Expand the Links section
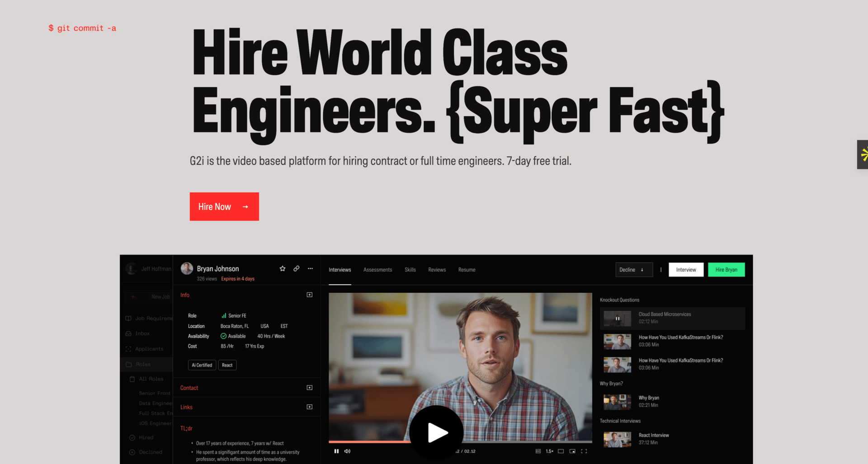Screen dimensions: 868x464 pos(310,407)
